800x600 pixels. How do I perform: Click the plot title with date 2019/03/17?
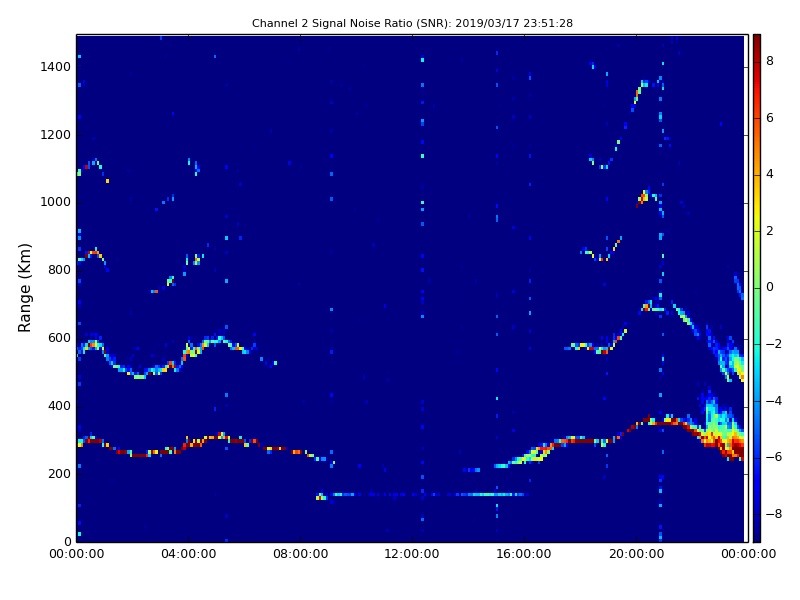[412, 23]
